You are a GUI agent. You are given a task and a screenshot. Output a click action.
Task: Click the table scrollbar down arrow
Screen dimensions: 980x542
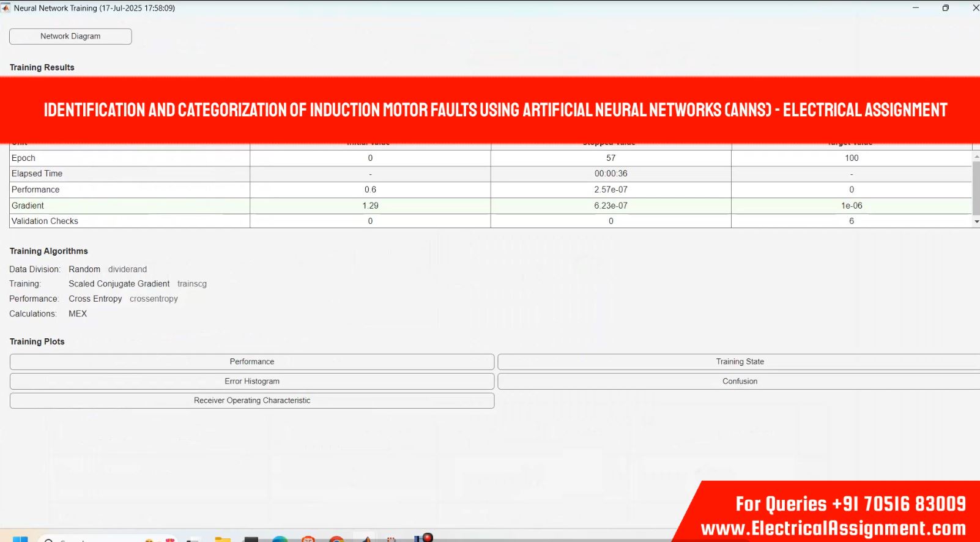pyautogui.click(x=976, y=221)
